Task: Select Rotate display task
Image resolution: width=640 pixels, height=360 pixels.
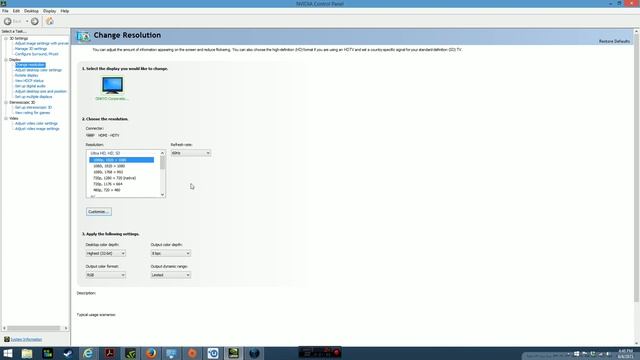Action: (x=27, y=76)
